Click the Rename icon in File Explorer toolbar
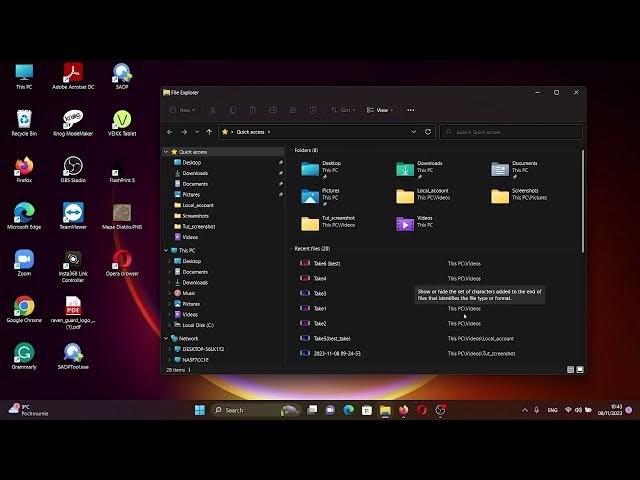640x480 pixels. point(273,110)
